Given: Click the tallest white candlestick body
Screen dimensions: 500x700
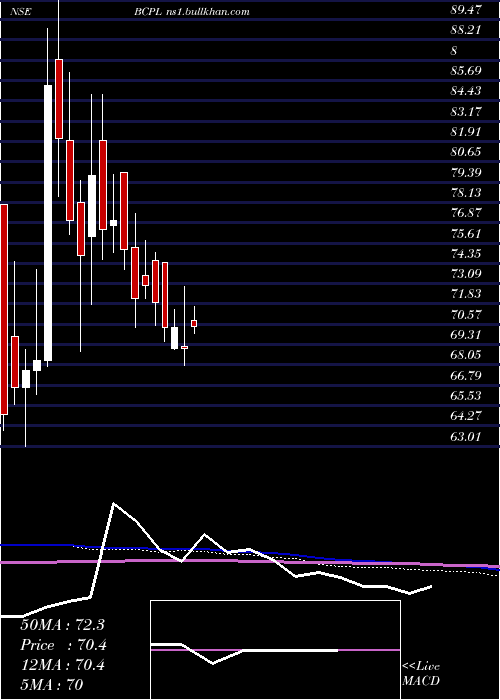Looking at the screenshot, I should [48, 223].
